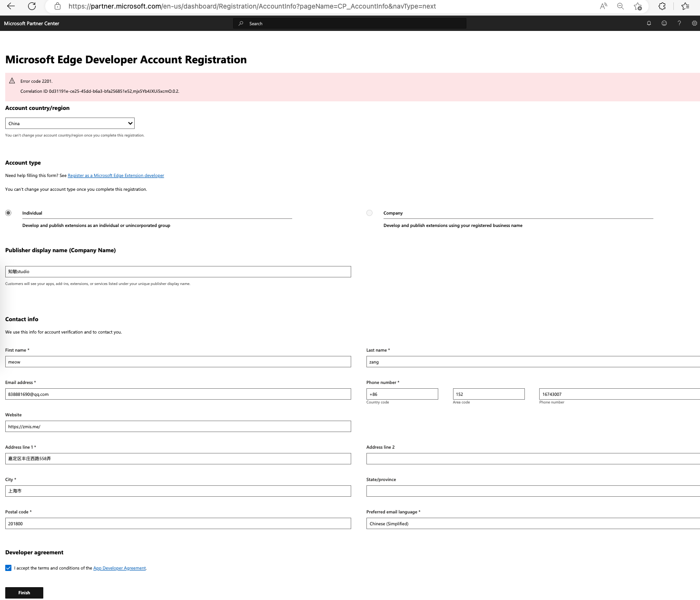The height and width of the screenshot is (600, 700).
Task: Click the Read Aloud icon in address bar
Action: 603,6
